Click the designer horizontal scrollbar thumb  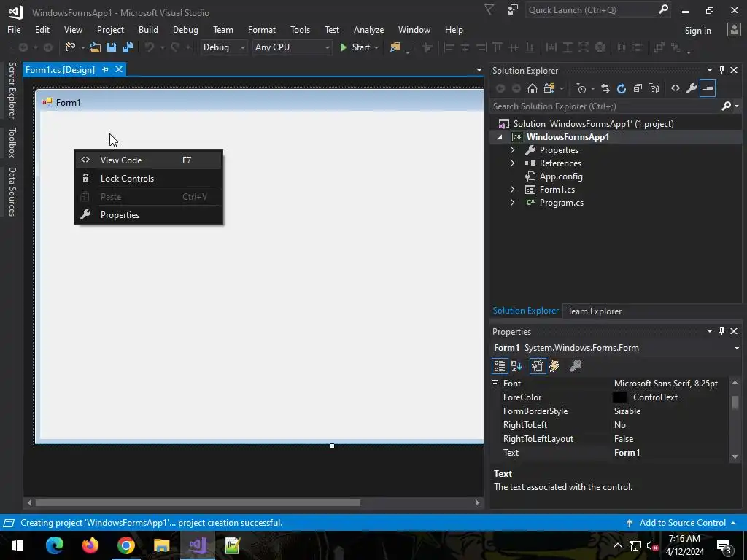[198, 502]
